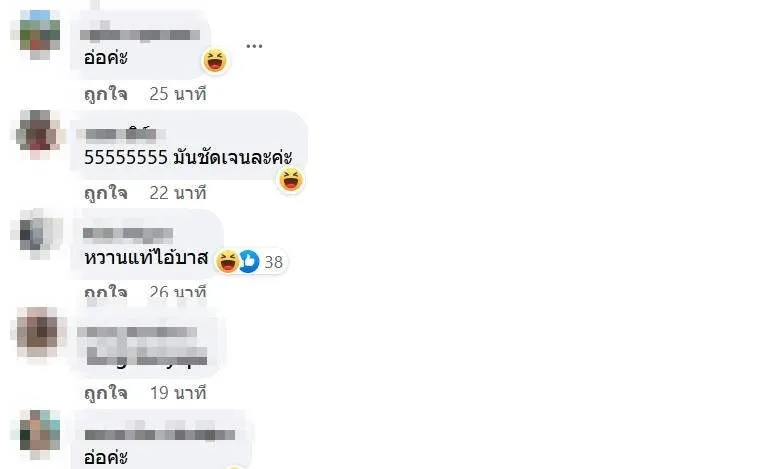Screen dimensions: 757x469
Task: Click the laughing emoji on the 55555555 comment
Action: [x=291, y=180]
